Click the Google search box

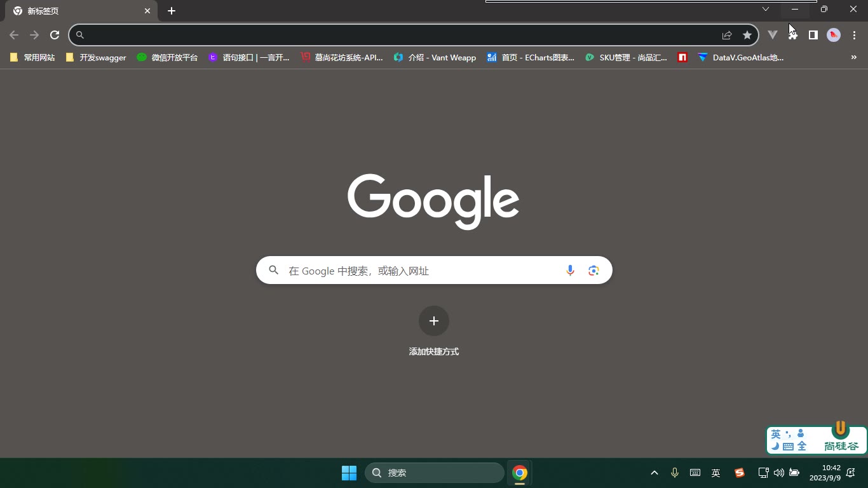pyautogui.click(x=434, y=270)
